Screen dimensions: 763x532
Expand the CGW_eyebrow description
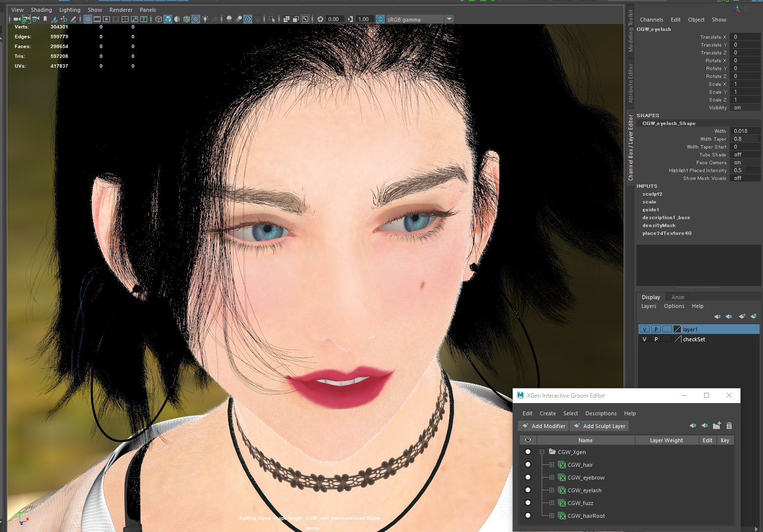point(552,478)
